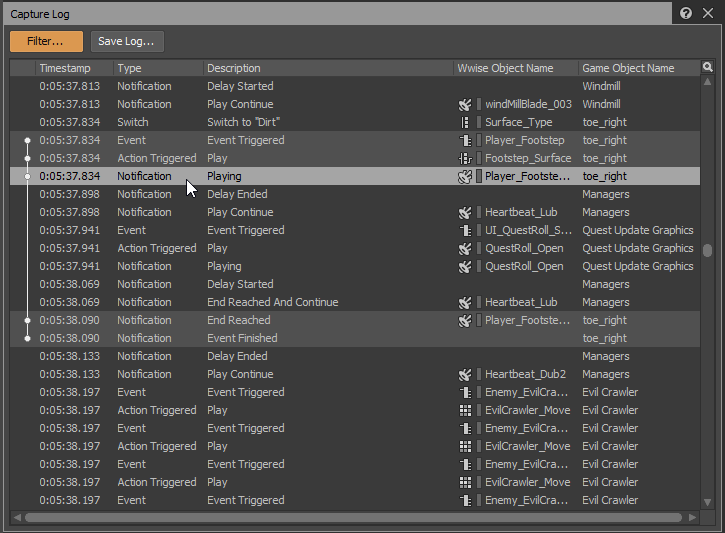Click the Footstep_Surface switch container icon

464,158
